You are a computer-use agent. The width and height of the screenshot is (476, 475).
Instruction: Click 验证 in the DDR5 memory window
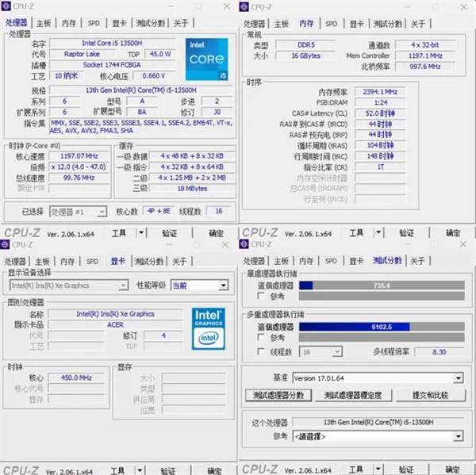[407, 233]
